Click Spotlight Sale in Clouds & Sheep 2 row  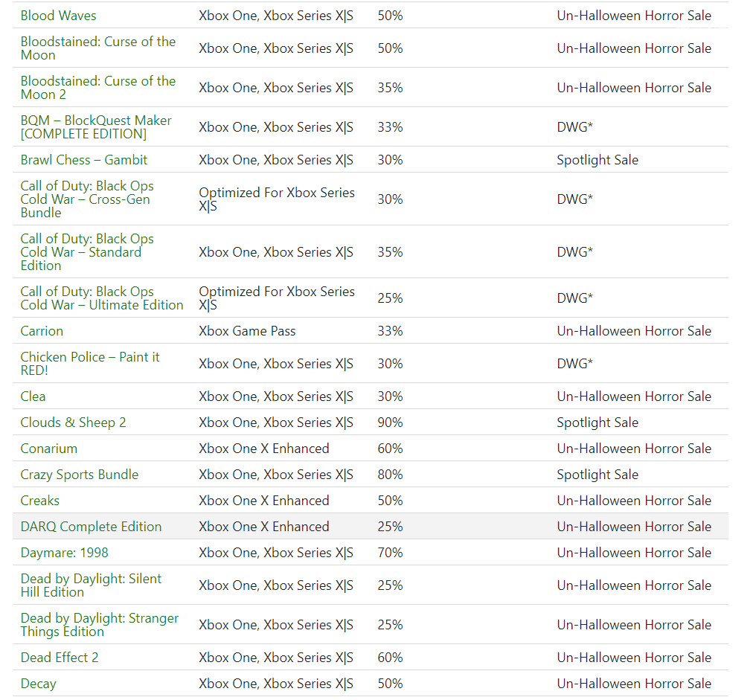pyautogui.click(x=598, y=423)
